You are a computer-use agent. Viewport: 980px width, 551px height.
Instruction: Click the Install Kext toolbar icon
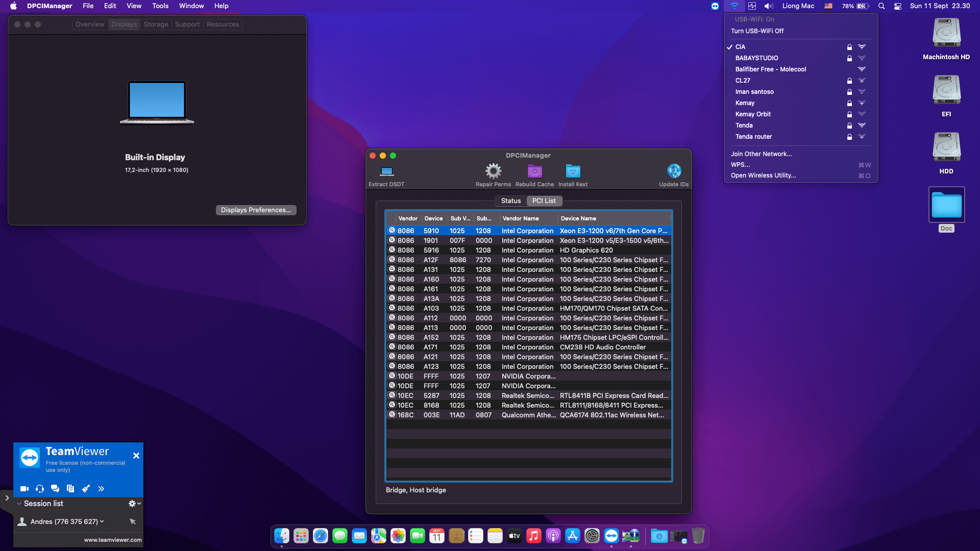point(573,171)
